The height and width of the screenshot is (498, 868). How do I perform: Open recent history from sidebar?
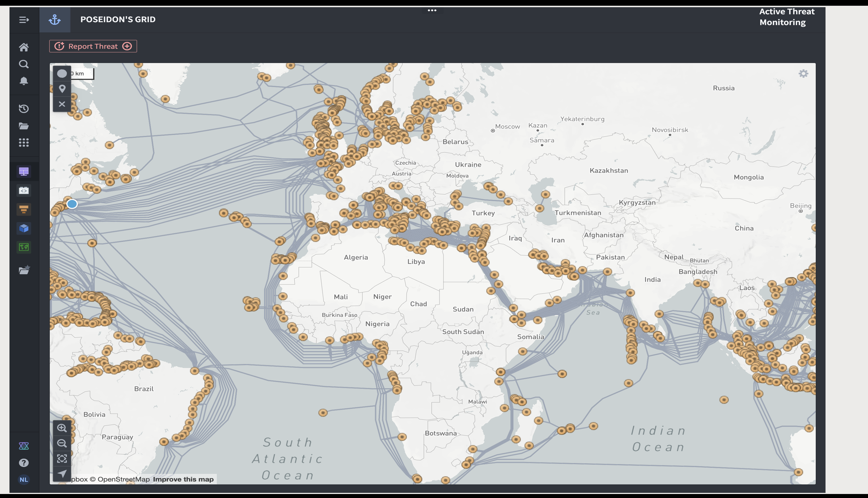click(24, 109)
